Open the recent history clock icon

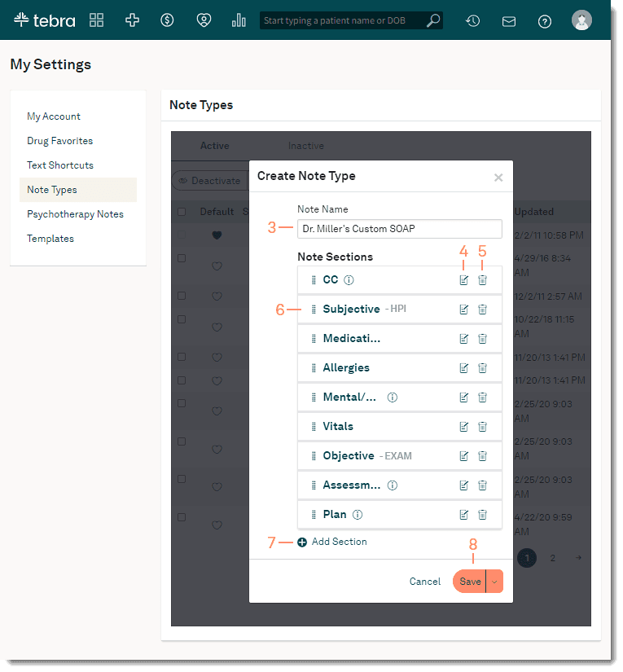click(x=472, y=20)
